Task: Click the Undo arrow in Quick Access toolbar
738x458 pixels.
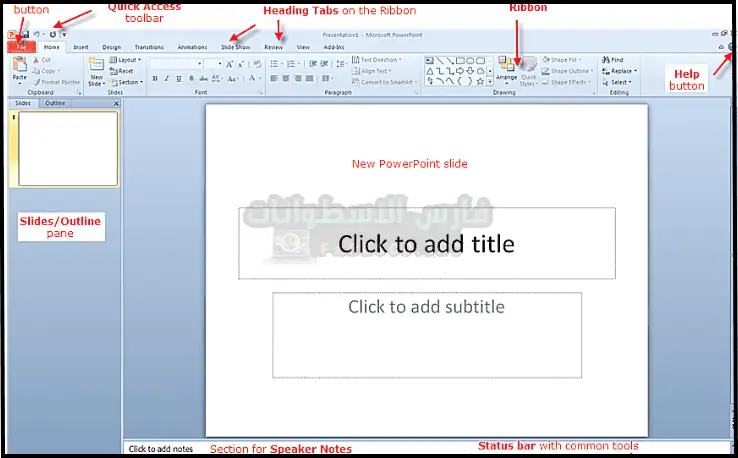Action: click(36, 34)
